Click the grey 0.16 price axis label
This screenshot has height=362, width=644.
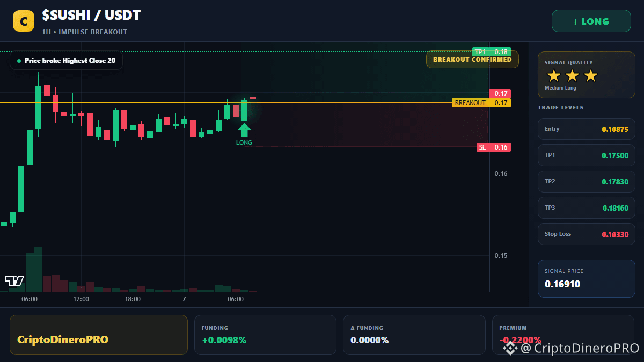pyautogui.click(x=501, y=174)
